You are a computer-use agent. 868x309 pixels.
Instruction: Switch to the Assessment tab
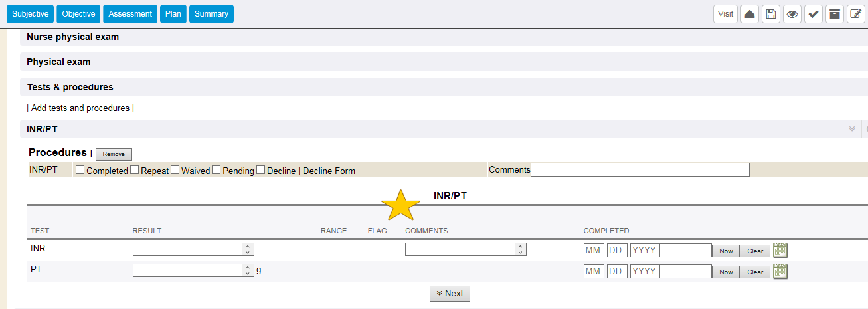(x=130, y=14)
